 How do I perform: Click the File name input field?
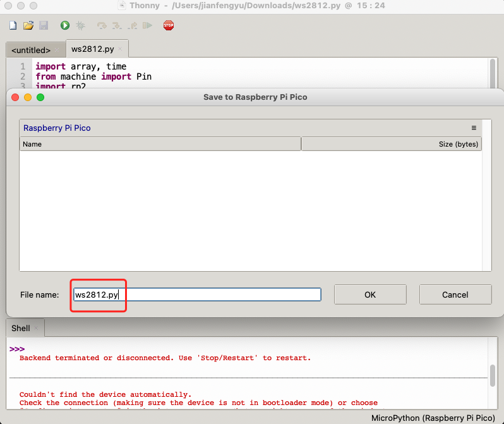click(x=197, y=294)
